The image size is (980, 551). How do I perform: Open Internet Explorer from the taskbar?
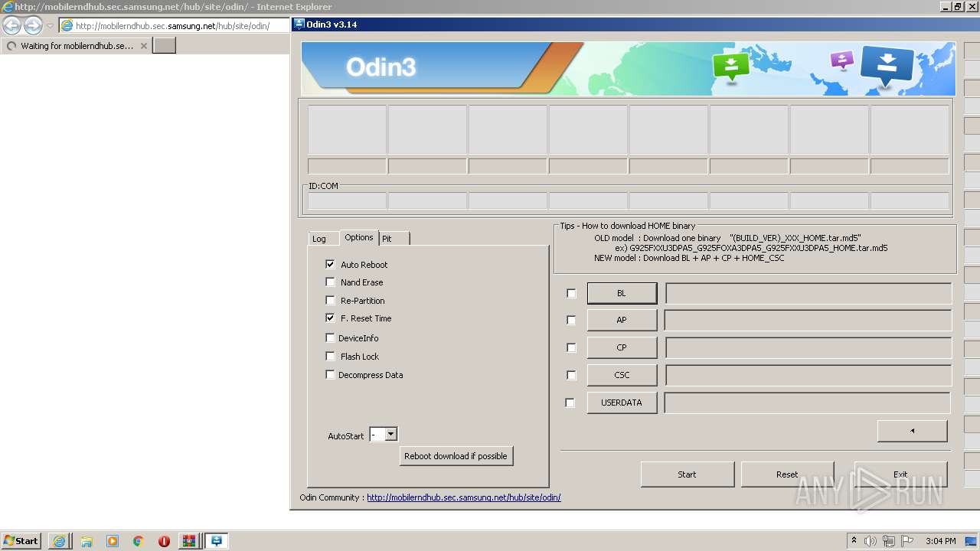pyautogui.click(x=59, y=541)
